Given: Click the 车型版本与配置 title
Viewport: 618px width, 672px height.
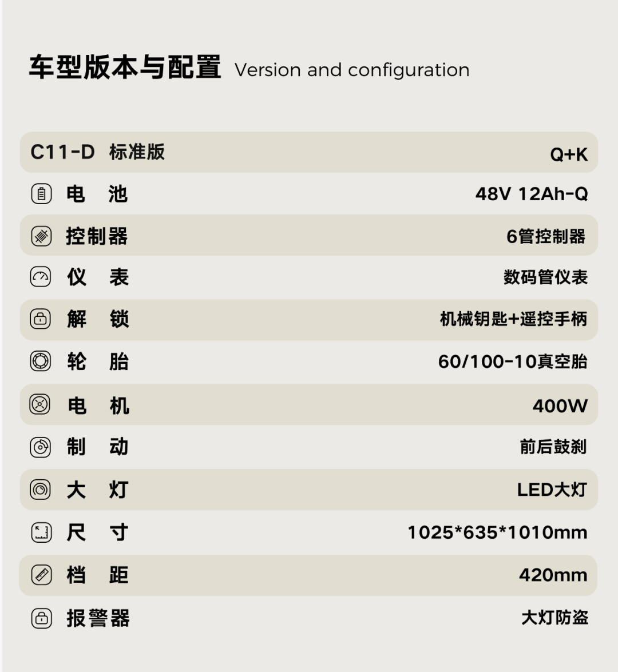Looking at the screenshot, I should (x=125, y=67).
